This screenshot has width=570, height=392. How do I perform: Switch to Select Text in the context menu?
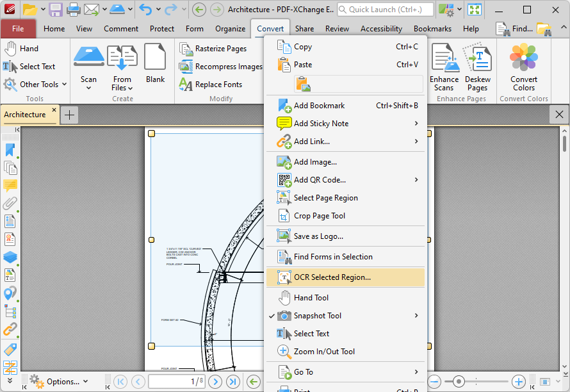(345, 334)
